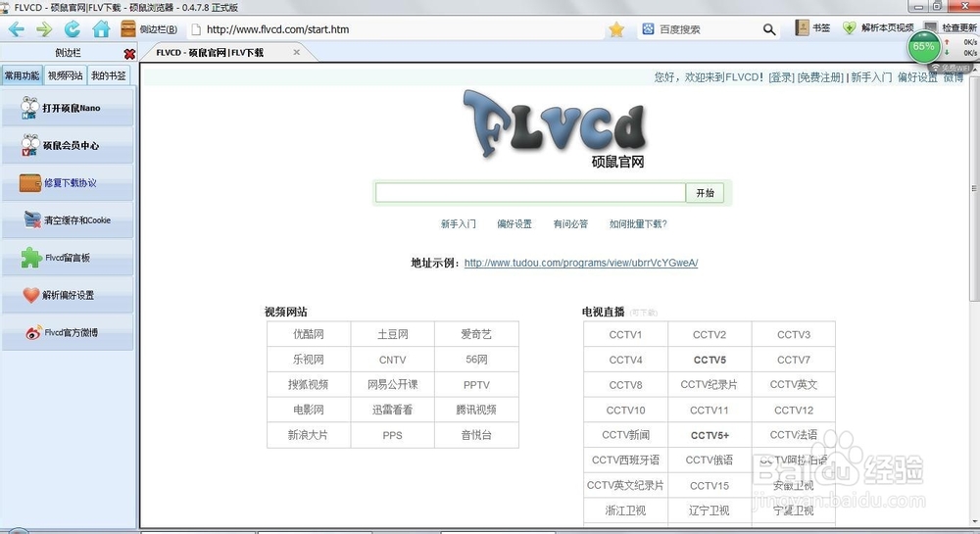Screen dimensions: 980x534
Task: Click the 开始 start button
Action: point(705,193)
